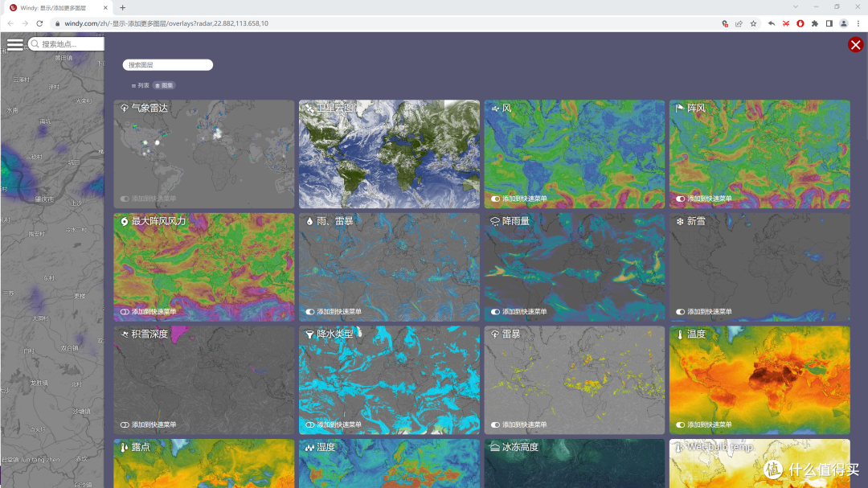
Task: Open the Windy hamburger main menu
Action: 15,44
